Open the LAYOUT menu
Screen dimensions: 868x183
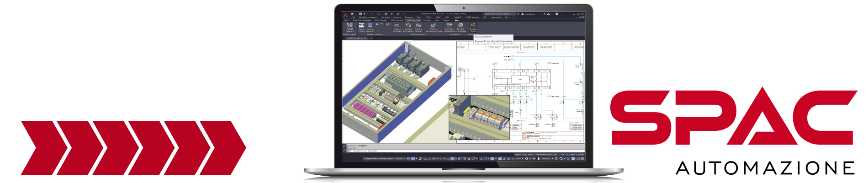click(x=457, y=17)
